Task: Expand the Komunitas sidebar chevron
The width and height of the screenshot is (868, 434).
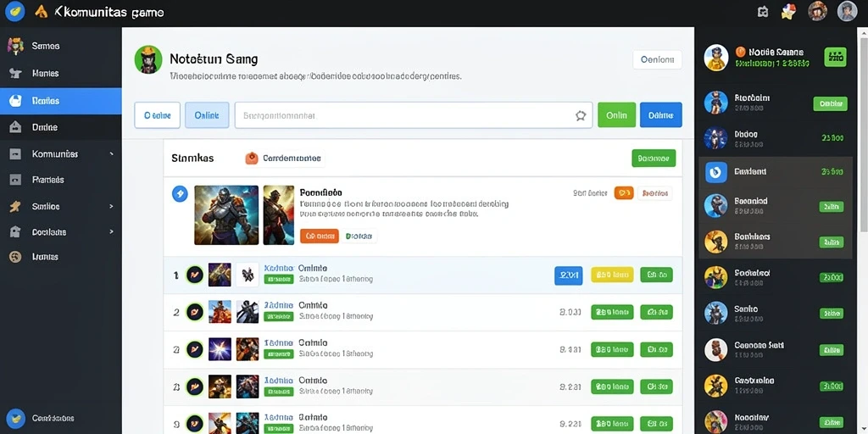Action: tap(111, 154)
